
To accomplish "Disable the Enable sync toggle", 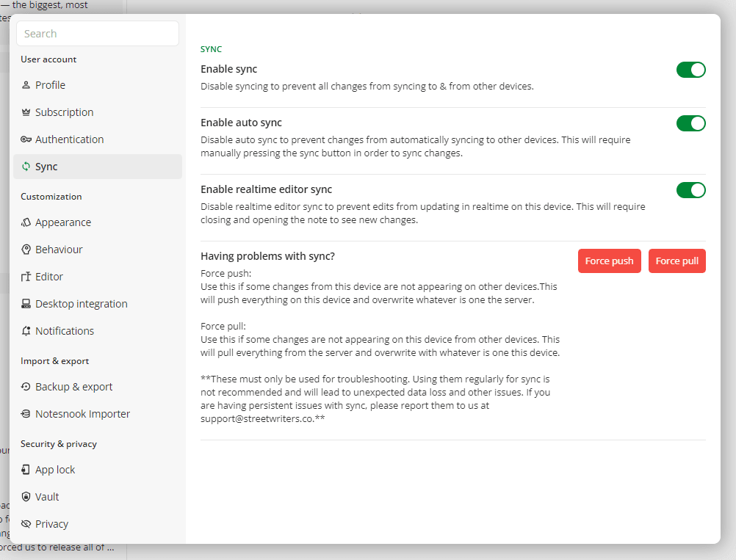I will click(x=690, y=69).
